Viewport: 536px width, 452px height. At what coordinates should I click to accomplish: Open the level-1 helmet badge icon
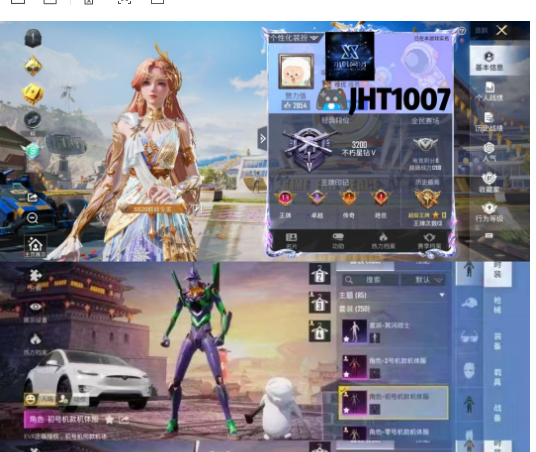[33, 38]
